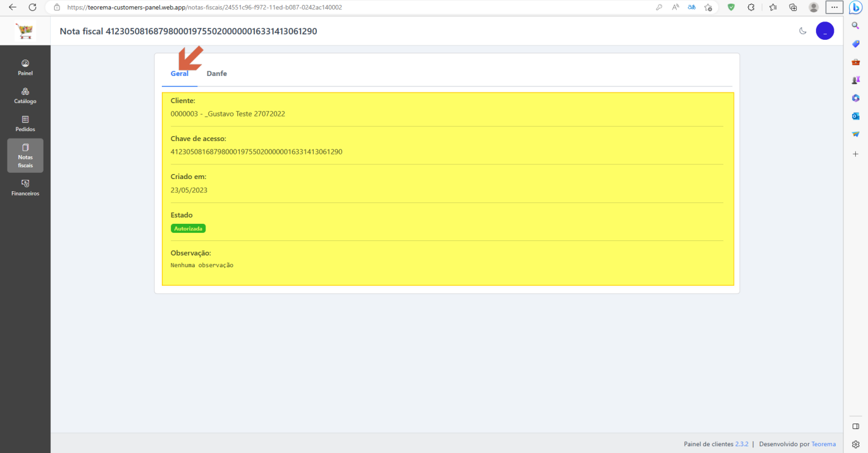Reload the page with refresh button
The image size is (868, 453).
(32, 7)
